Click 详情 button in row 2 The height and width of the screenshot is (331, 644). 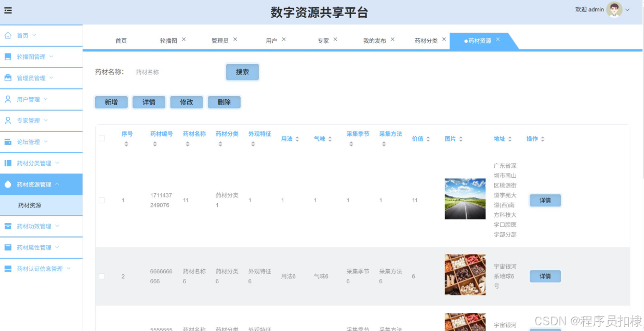545,276
